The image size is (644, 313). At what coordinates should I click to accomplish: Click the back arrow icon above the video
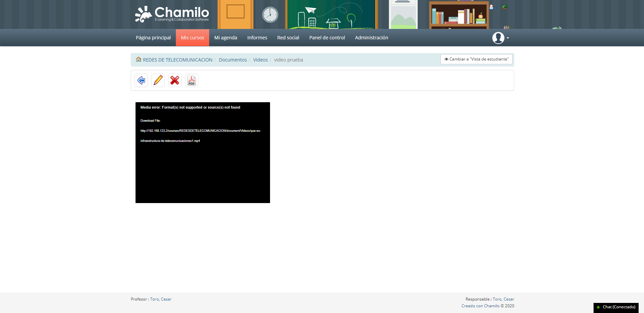(x=141, y=80)
